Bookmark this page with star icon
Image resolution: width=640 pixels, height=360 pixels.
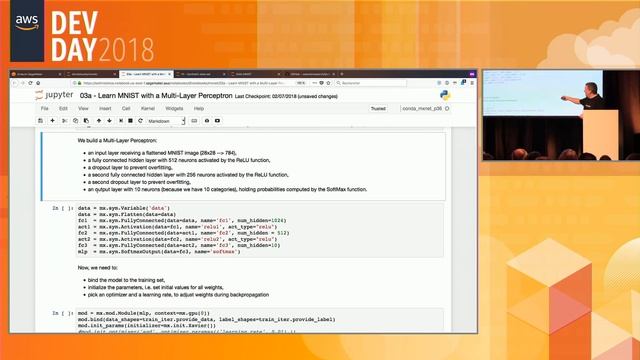pos(328,83)
